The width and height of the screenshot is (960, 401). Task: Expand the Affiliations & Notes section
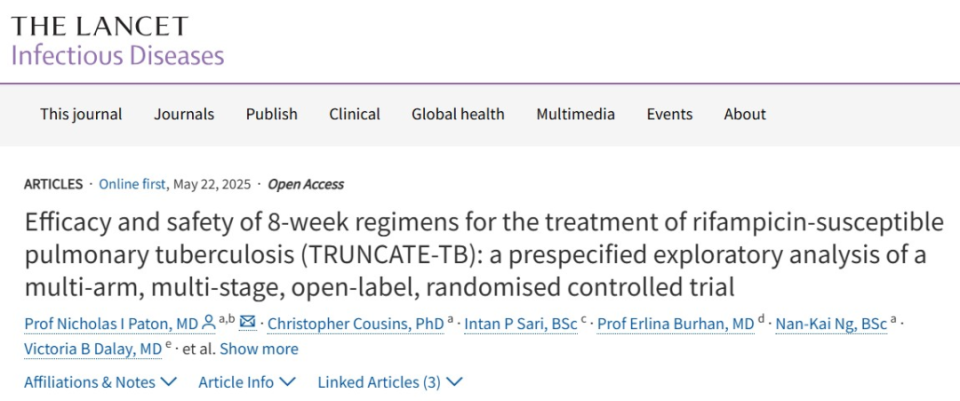(x=100, y=382)
